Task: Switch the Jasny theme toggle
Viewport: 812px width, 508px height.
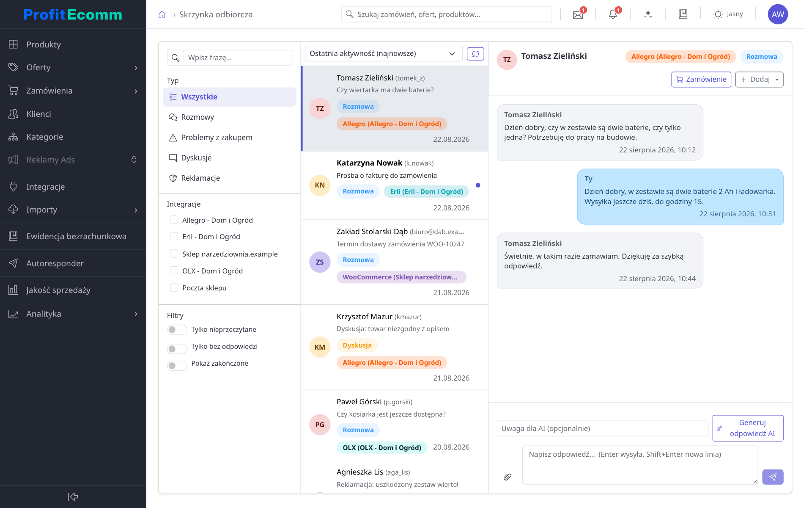Action: click(x=728, y=14)
